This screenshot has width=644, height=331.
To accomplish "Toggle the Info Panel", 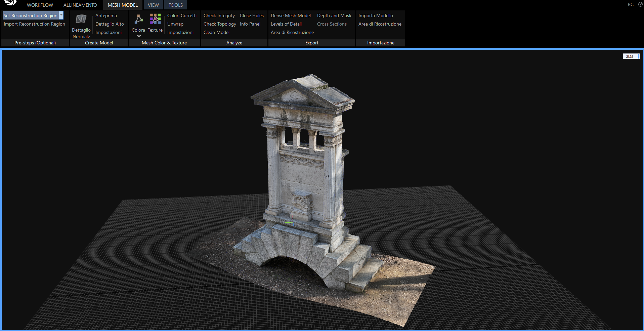I will click(x=250, y=24).
